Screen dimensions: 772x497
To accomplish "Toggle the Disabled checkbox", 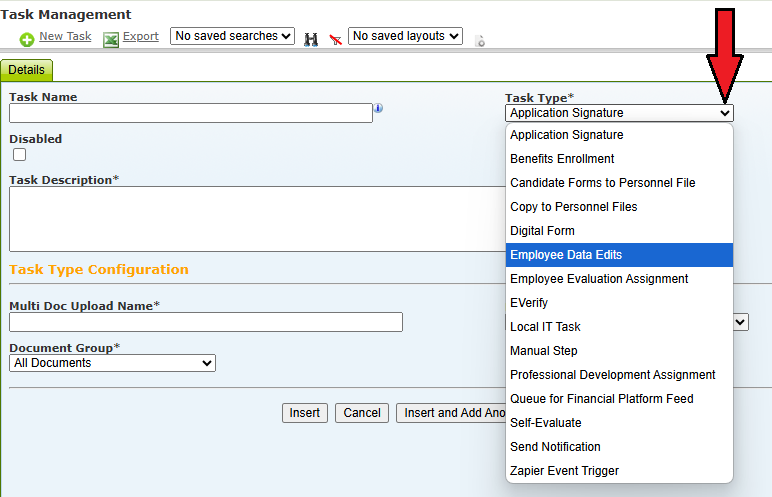I will click(x=20, y=155).
